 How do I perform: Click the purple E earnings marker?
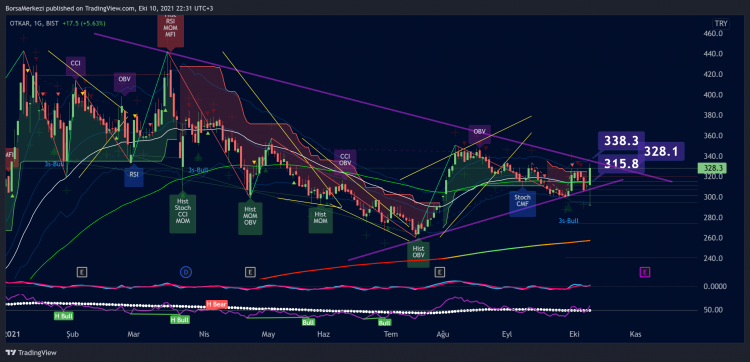[645, 273]
